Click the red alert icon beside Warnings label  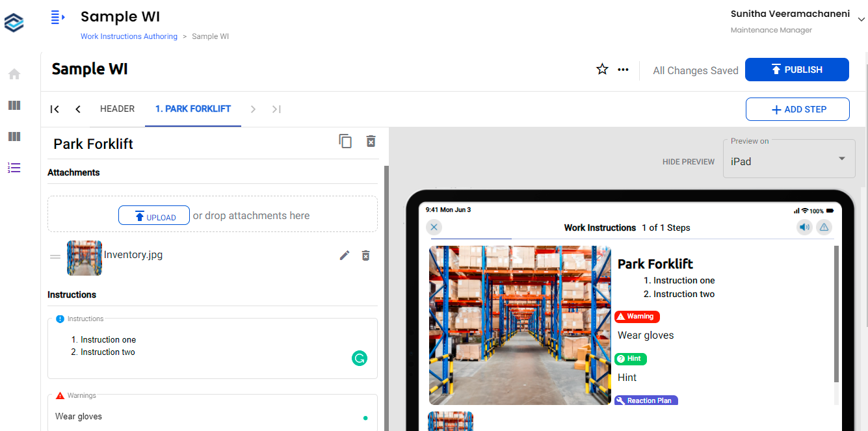click(x=60, y=395)
